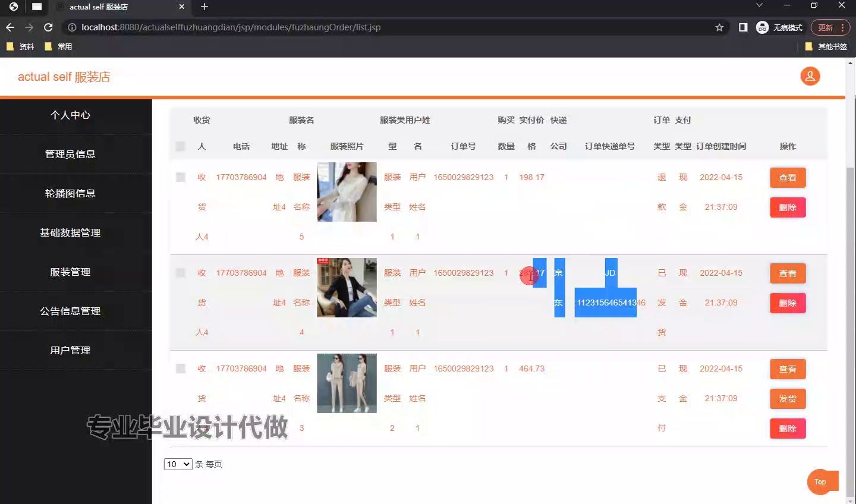Image resolution: width=856 pixels, height=504 pixels.
Task: Click price 464.73 in third row
Action: point(531,368)
